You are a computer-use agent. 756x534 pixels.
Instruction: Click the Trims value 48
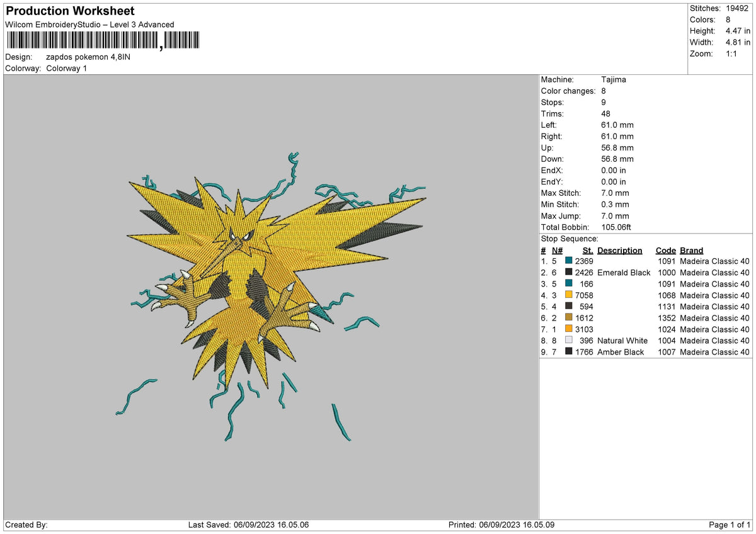tap(606, 114)
